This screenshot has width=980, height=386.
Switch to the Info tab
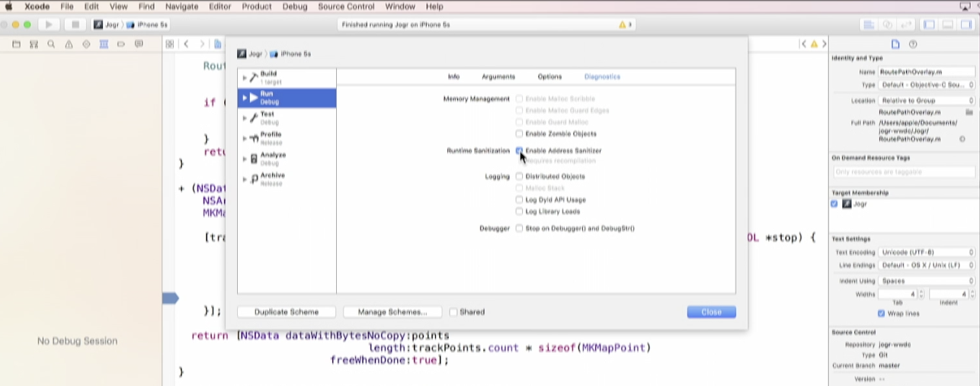click(453, 77)
